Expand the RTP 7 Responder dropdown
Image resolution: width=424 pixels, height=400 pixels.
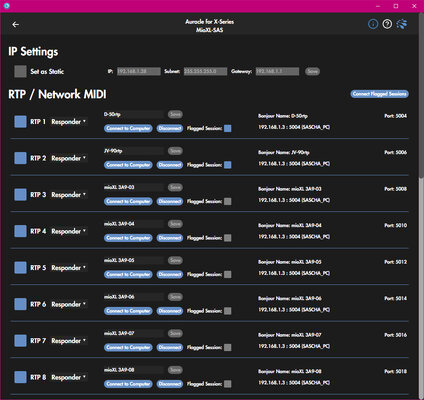point(69,341)
